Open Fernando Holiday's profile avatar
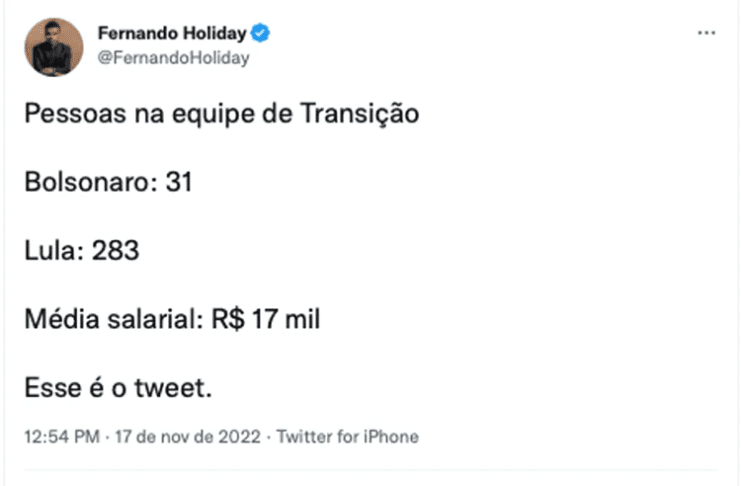 54,47
